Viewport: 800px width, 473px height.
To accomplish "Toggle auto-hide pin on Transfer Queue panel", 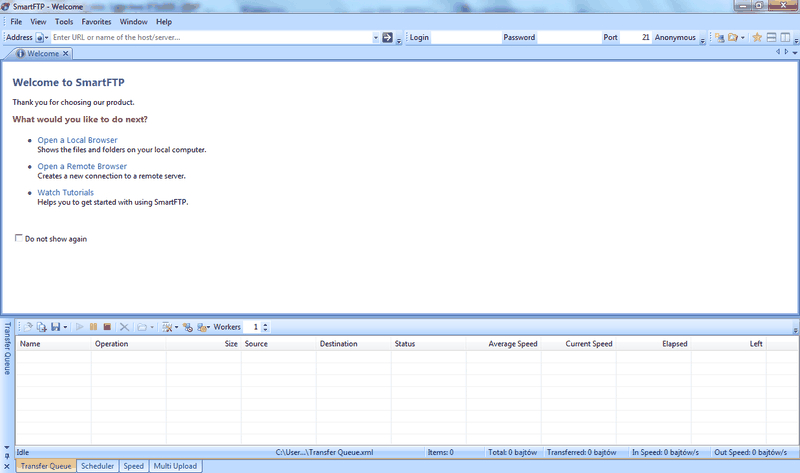I will pyautogui.click(x=7, y=457).
